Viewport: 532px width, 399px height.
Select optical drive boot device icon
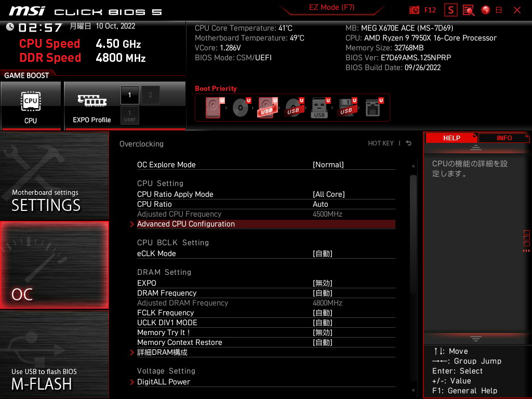click(241, 108)
